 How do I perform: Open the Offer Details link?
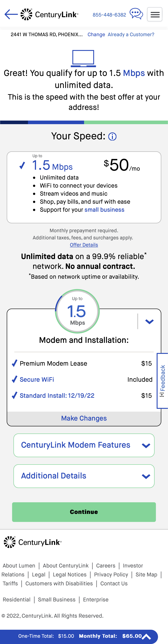click(84, 245)
